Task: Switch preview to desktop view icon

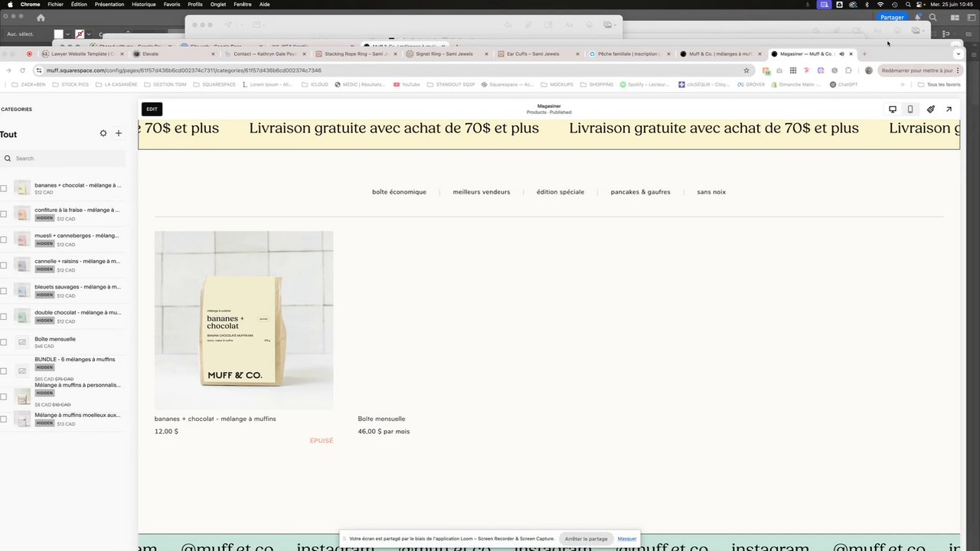Action: tap(893, 109)
